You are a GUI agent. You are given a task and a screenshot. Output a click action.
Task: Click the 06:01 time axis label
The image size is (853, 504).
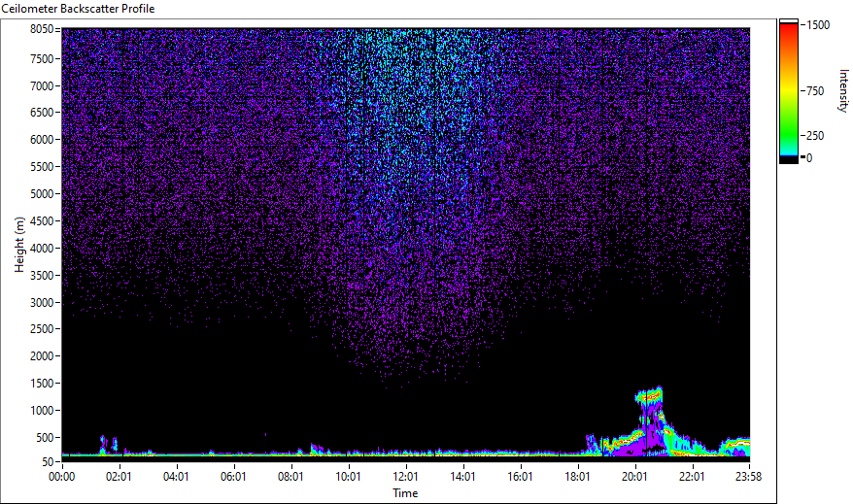(x=233, y=477)
